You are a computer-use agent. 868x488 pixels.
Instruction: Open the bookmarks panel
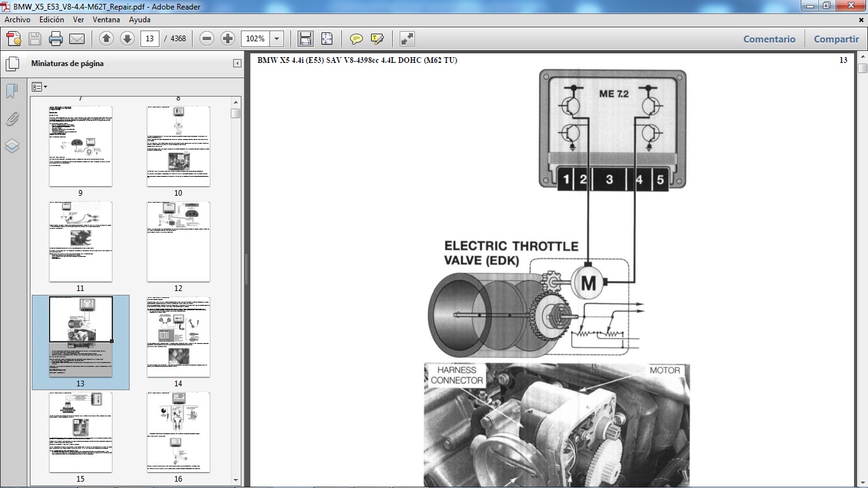12,91
